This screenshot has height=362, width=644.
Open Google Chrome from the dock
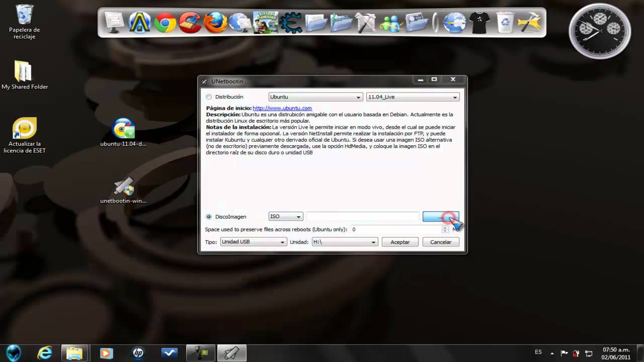[165, 23]
